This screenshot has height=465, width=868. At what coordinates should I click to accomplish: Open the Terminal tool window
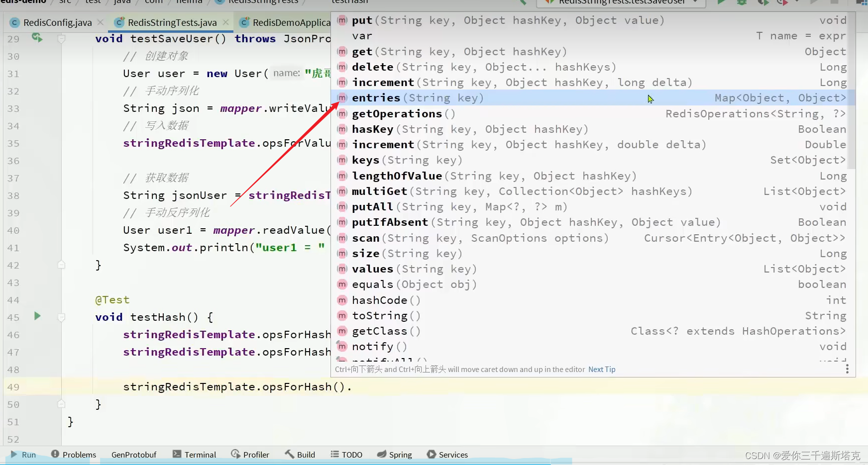tap(200, 454)
